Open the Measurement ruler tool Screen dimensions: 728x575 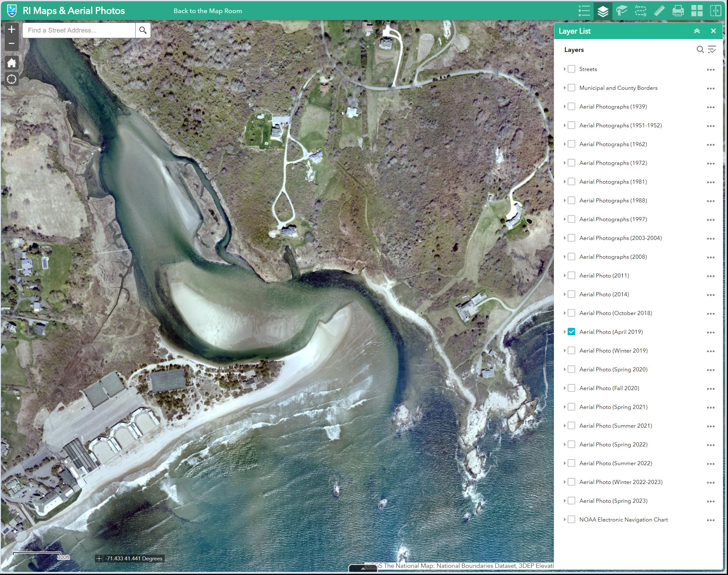coord(659,10)
